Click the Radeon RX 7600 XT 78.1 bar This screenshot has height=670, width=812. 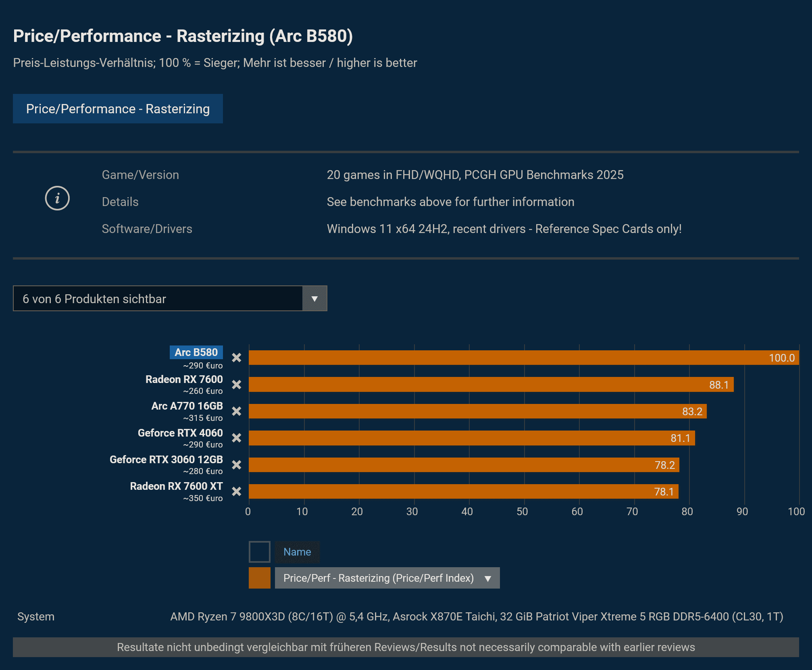coord(463,491)
